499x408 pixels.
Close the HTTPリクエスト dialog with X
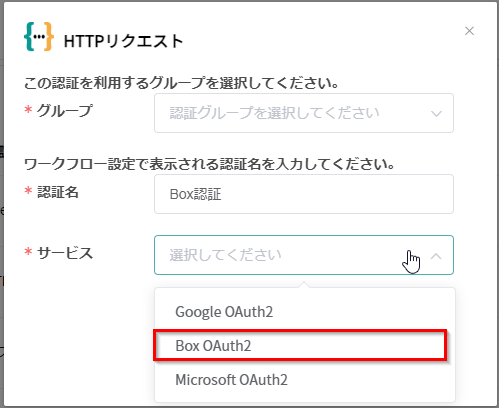coord(469,31)
